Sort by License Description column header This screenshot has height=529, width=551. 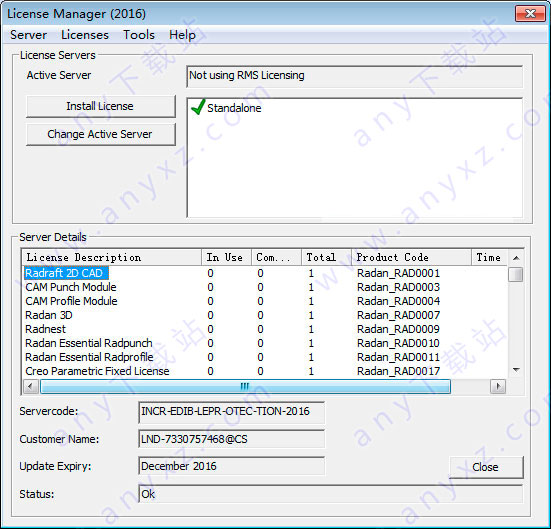(x=111, y=257)
